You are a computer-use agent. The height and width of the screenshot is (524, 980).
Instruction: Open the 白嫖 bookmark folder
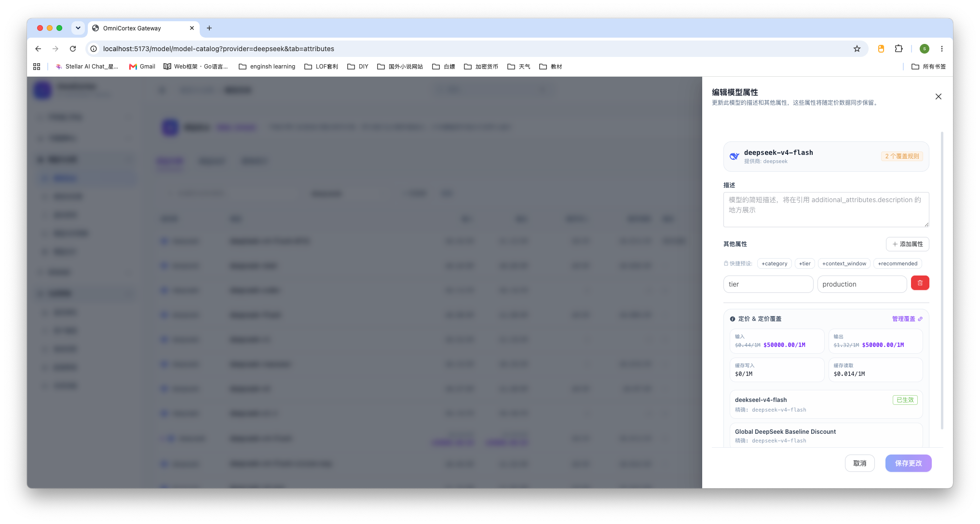click(443, 67)
